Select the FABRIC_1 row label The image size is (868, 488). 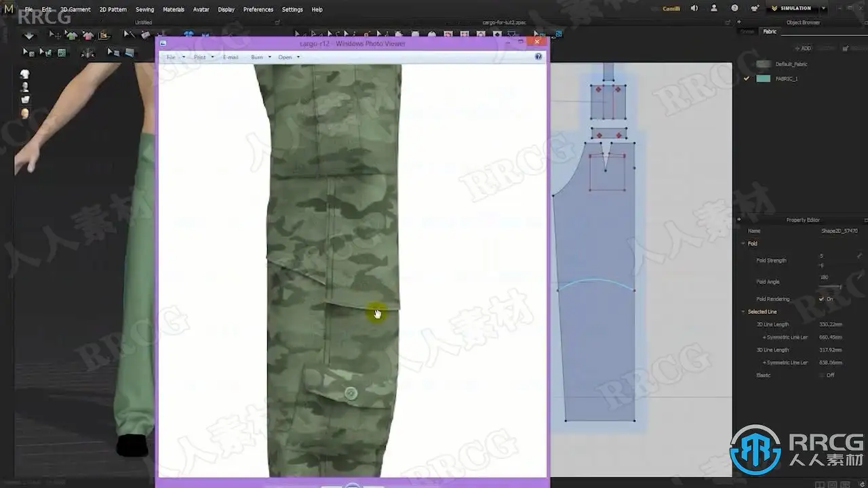(x=787, y=79)
